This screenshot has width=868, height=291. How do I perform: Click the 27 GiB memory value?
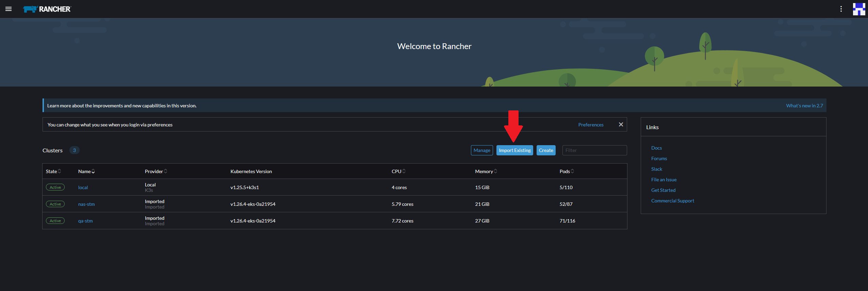(482, 221)
